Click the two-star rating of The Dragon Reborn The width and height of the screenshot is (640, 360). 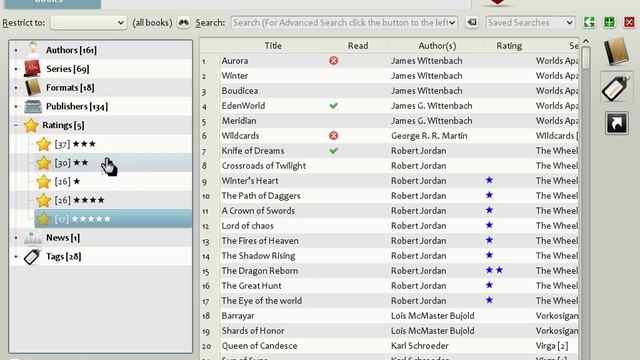tap(494, 270)
